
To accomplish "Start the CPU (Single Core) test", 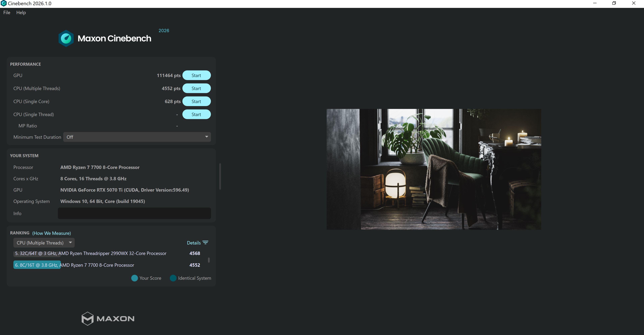I will click(x=197, y=101).
